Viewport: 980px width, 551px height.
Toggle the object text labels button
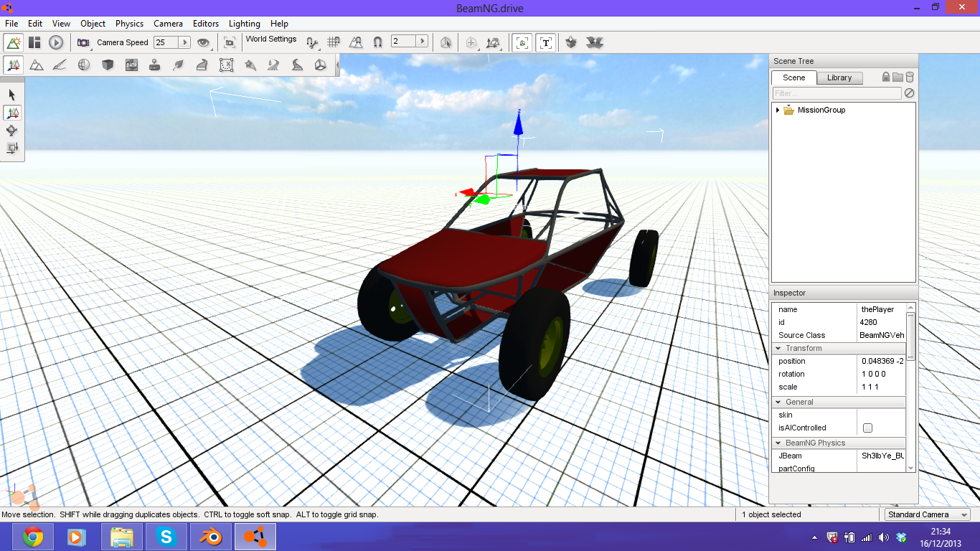(546, 42)
